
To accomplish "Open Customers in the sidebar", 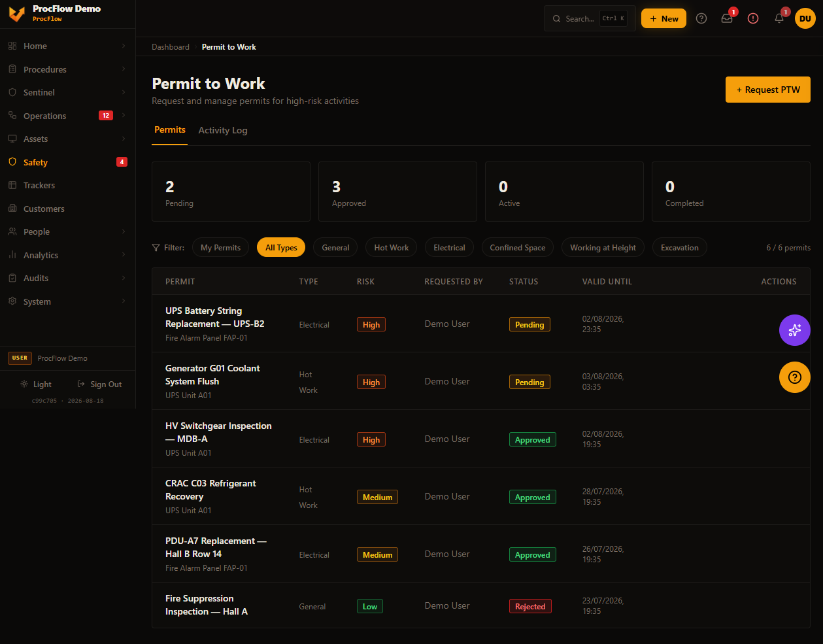I will point(67,209).
